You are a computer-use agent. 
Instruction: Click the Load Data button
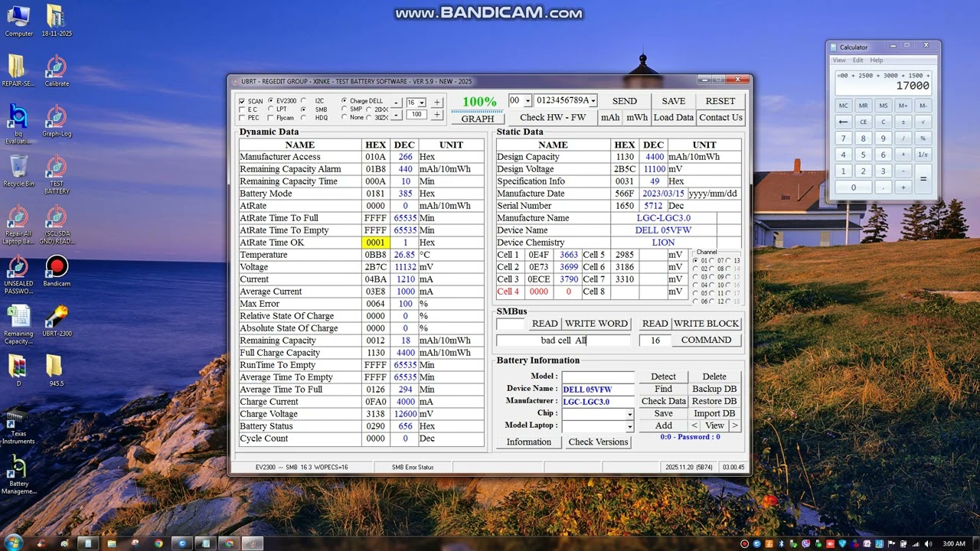674,117
